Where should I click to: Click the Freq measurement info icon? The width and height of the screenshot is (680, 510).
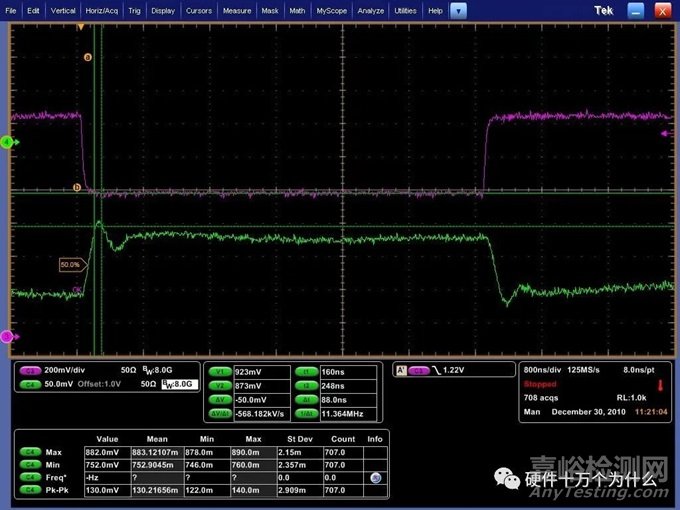pyautogui.click(x=375, y=479)
